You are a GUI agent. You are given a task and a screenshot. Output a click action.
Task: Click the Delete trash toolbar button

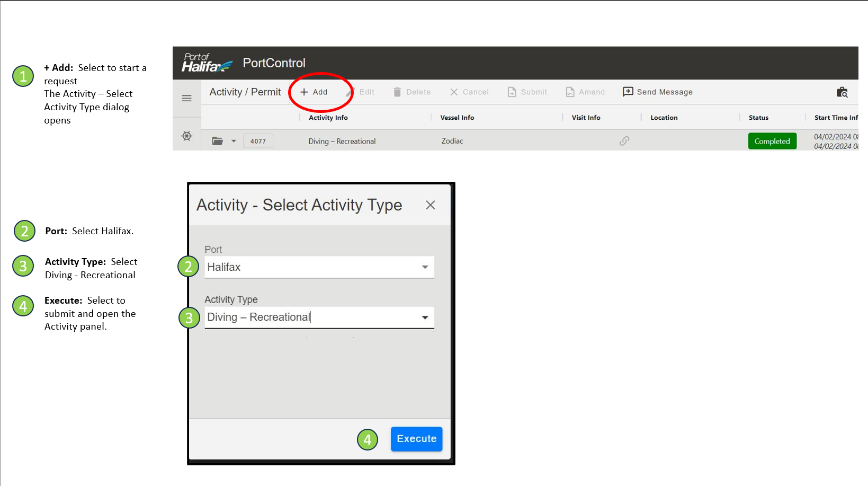[412, 92]
